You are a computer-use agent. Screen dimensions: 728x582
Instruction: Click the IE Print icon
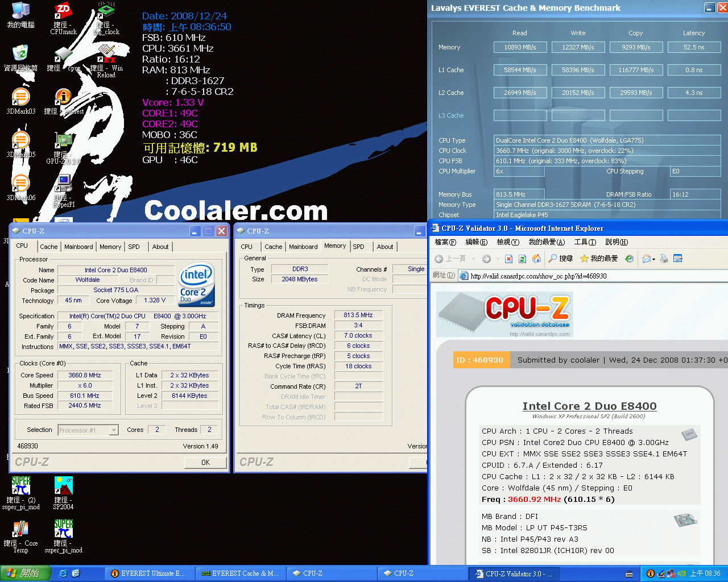[x=664, y=259]
